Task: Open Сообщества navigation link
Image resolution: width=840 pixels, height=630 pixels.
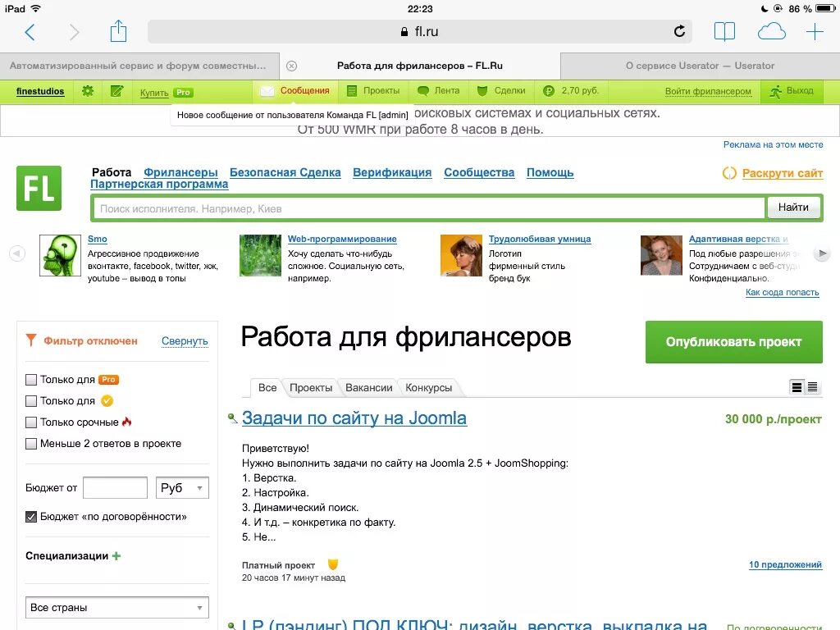Action: (479, 172)
